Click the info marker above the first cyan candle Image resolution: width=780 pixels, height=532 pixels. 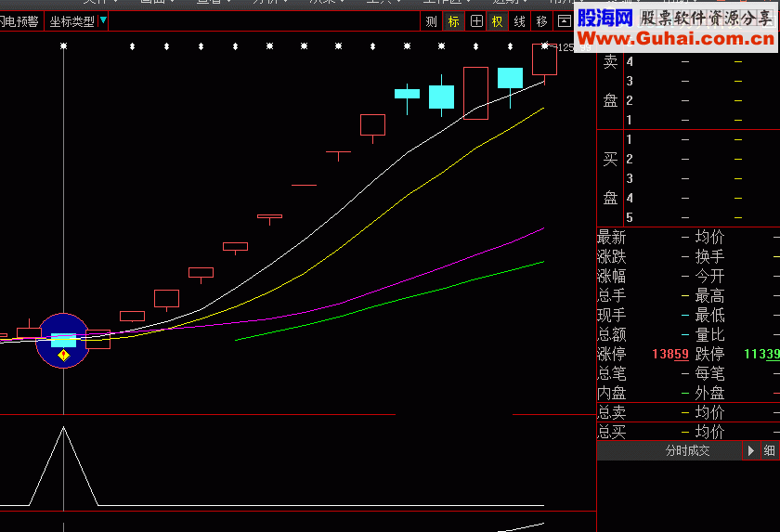(x=407, y=46)
